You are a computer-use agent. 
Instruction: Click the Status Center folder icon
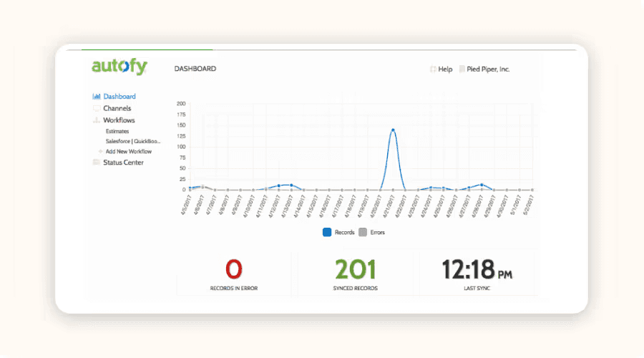point(97,163)
